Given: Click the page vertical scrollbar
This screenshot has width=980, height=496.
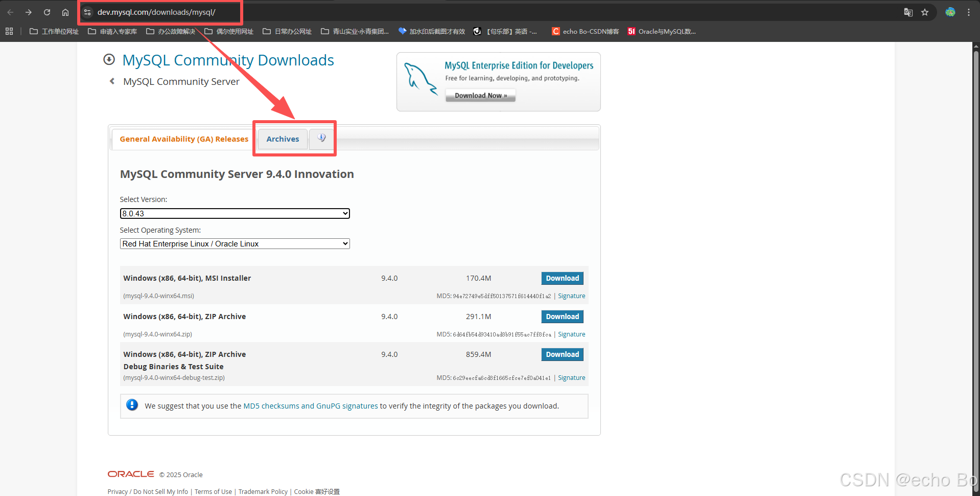Looking at the screenshot, I should click(976, 271).
